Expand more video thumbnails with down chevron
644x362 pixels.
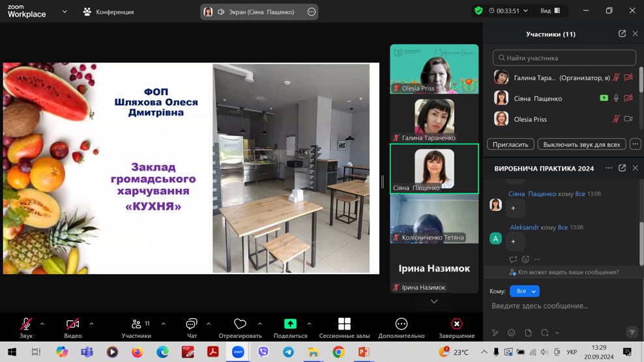point(434,301)
